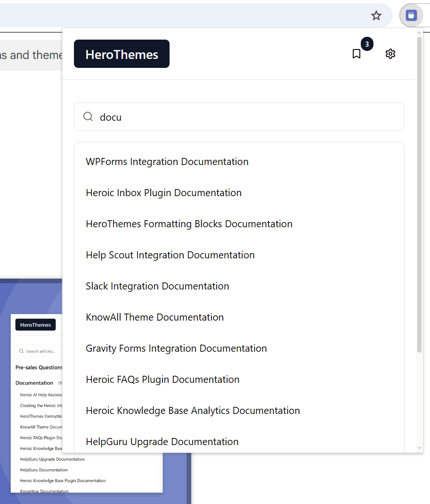Open saved bookmarks with the 3 badge
Screen dimensions: 430x504
point(357,54)
